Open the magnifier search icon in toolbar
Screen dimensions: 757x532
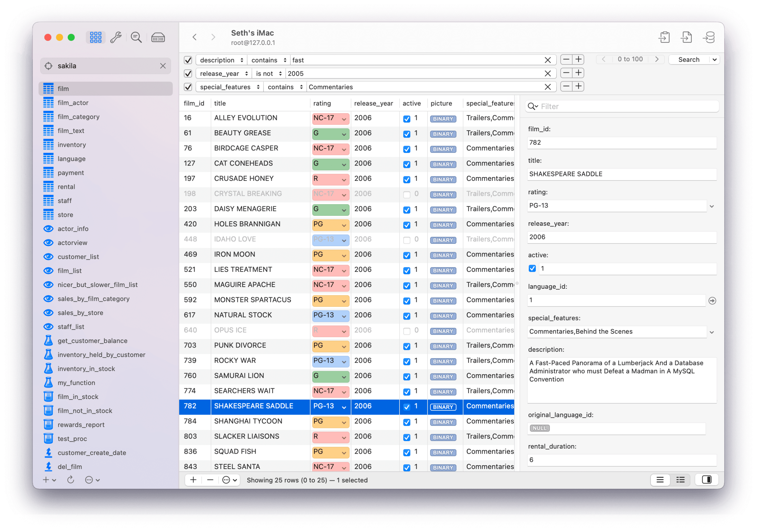pos(136,37)
